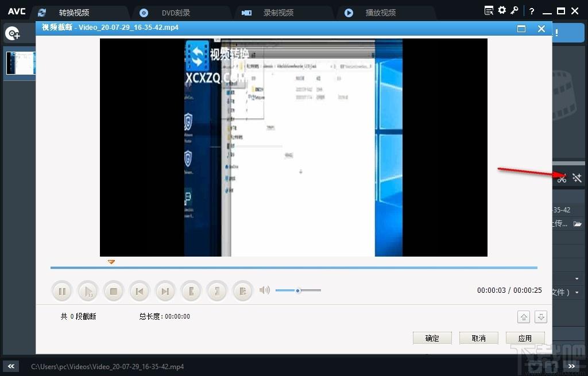This screenshot has width=588, height=376.
Task: Add a new cut segment button
Action: (x=243, y=291)
